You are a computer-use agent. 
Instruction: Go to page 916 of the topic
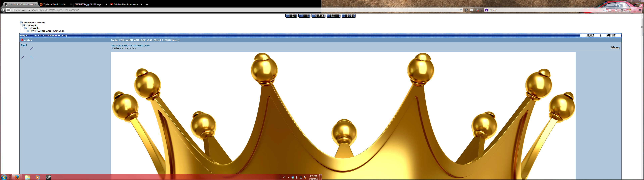click(36, 36)
